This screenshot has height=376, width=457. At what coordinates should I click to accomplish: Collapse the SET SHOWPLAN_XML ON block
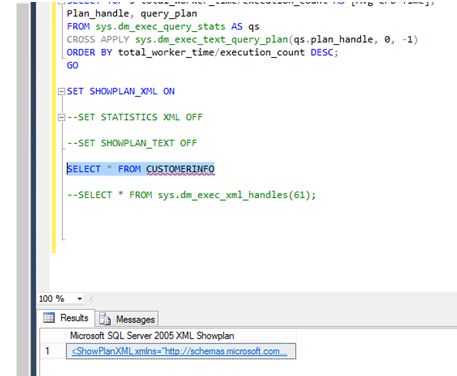61,91
